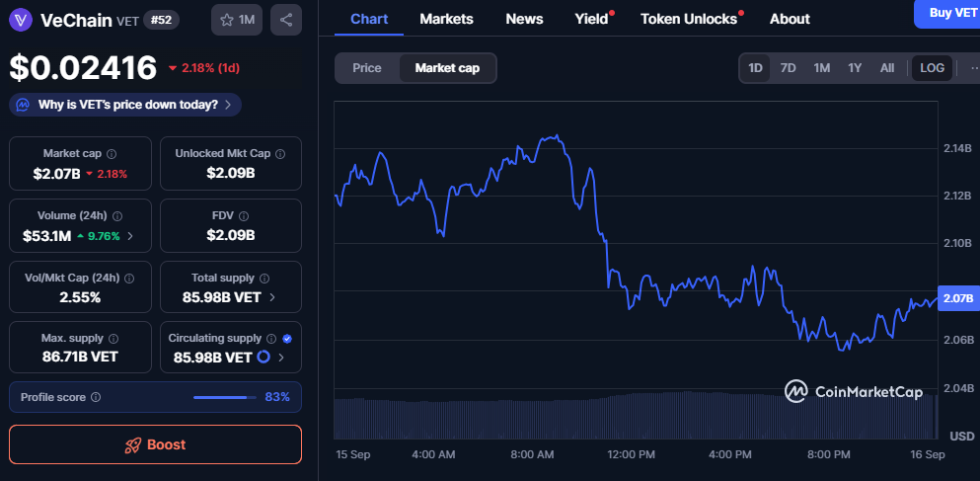The height and width of the screenshot is (481, 980).
Task: Open more chart options ellipsis
Action: click(974, 68)
